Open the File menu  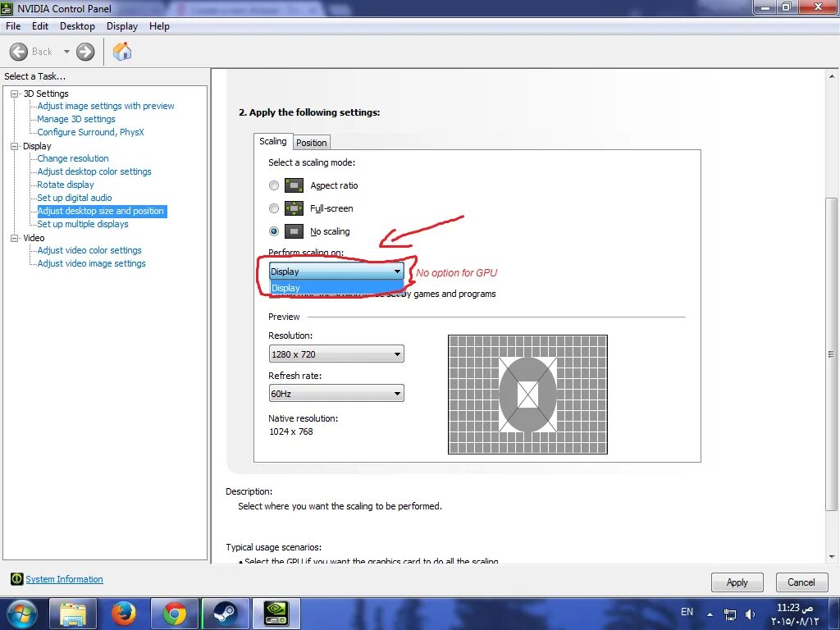13,26
